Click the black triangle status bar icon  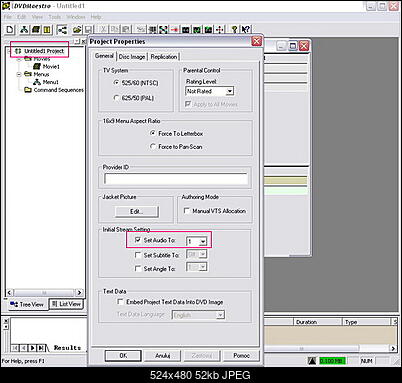[312, 361]
